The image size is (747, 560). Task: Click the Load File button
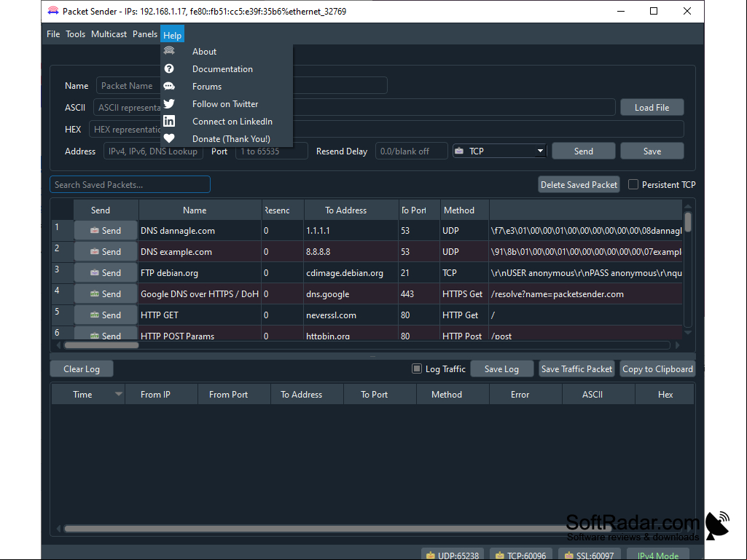click(652, 108)
